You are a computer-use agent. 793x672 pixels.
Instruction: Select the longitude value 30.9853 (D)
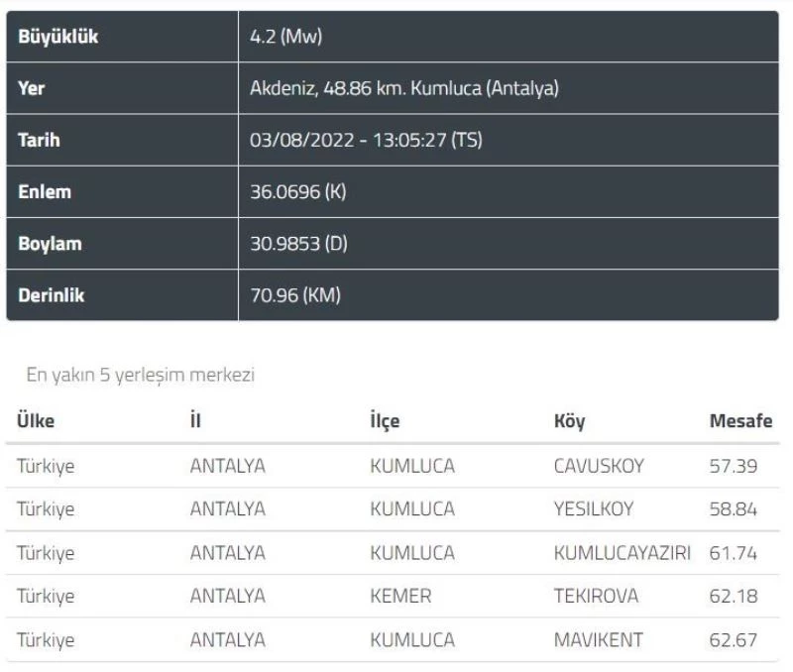tap(297, 243)
